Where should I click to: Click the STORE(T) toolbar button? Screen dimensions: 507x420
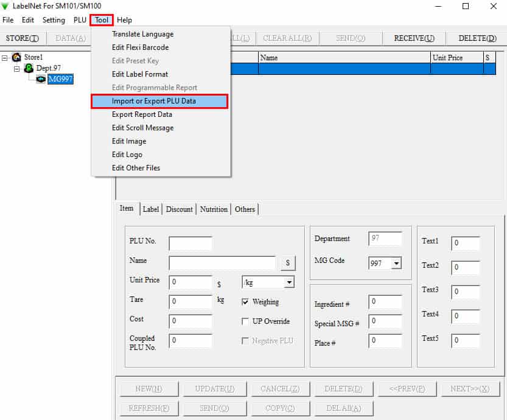[23, 38]
